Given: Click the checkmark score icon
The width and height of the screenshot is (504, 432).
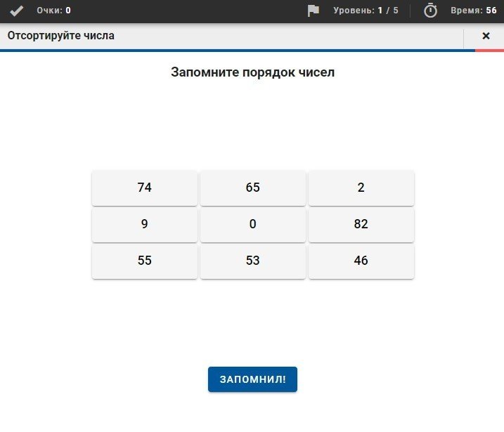Looking at the screenshot, I should (x=16, y=11).
